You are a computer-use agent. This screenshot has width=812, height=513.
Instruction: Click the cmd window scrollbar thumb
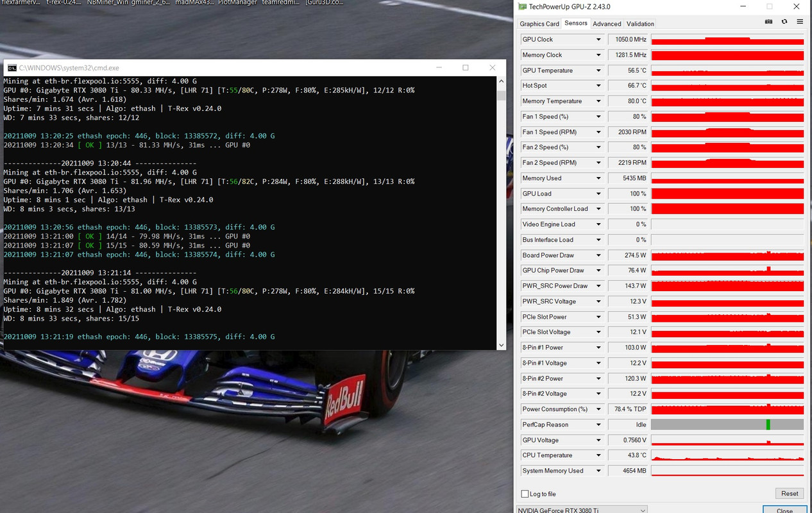tap(502, 96)
